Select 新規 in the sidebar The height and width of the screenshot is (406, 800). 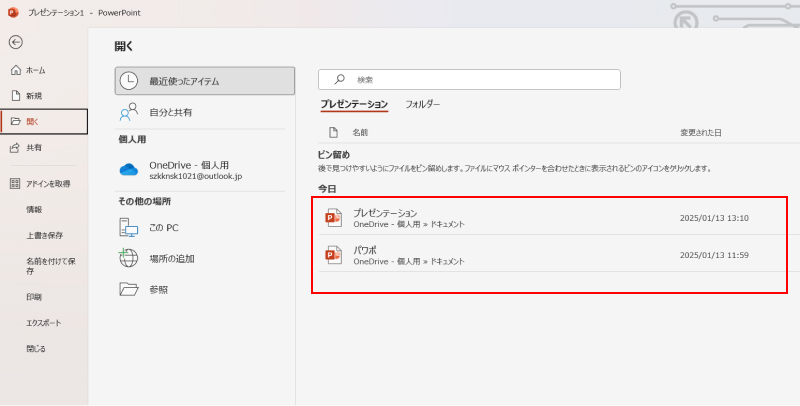pyautogui.click(x=34, y=96)
